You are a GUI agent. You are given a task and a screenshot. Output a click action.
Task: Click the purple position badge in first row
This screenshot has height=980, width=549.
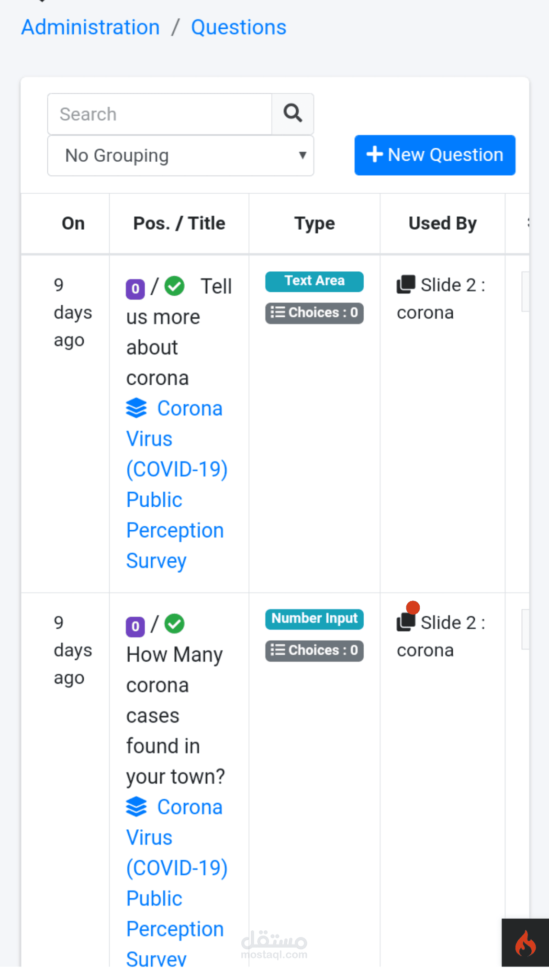135,289
